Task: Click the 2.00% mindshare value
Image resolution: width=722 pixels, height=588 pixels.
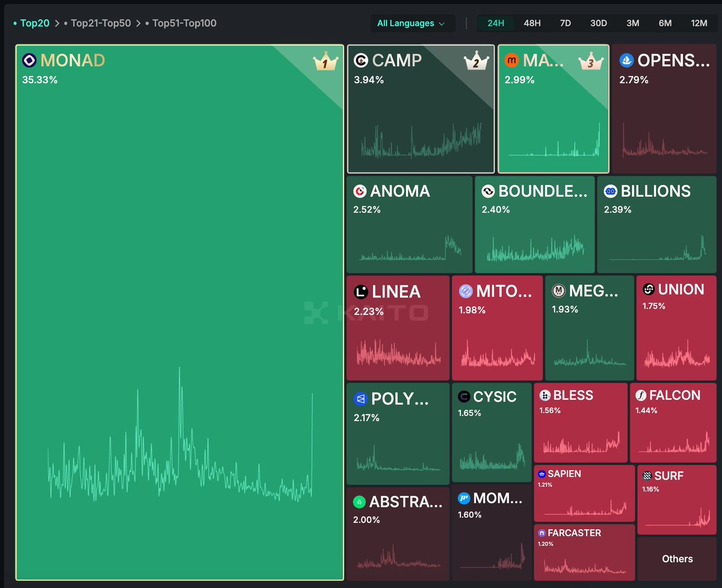Action: (366, 520)
